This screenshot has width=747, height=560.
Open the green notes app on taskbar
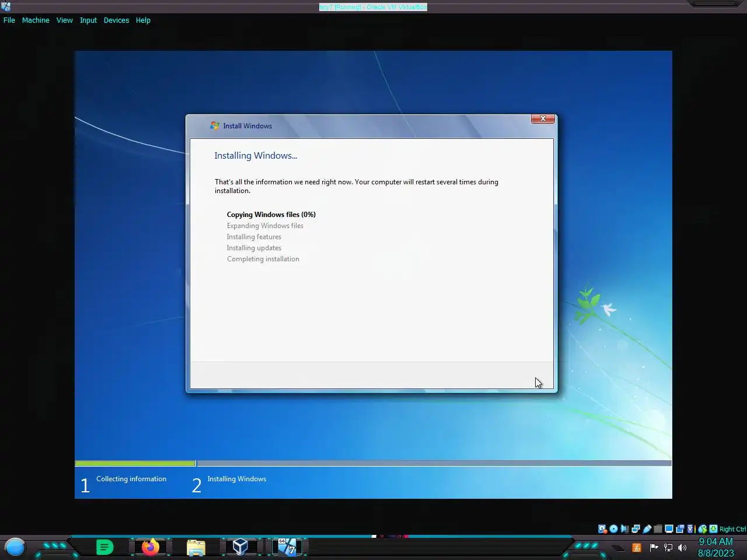point(104,547)
